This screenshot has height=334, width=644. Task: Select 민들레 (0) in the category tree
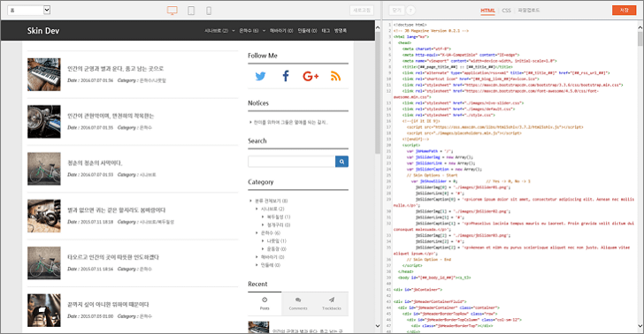(271, 265)
